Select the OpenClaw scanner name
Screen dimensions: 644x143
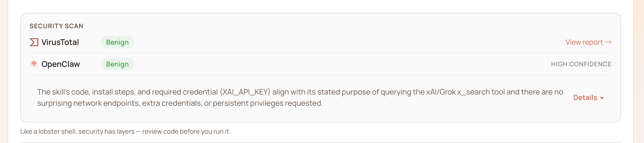pyautogui.click(x=61, y=64)
